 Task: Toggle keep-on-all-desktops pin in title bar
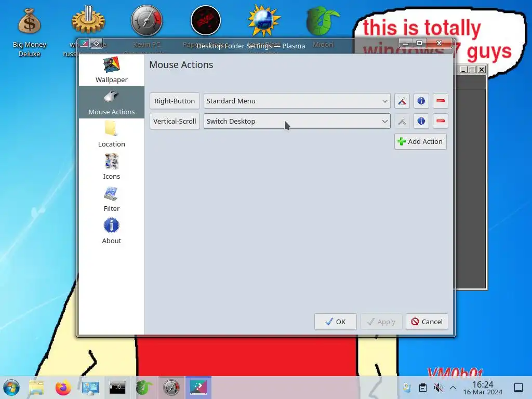tap(96, 44)
